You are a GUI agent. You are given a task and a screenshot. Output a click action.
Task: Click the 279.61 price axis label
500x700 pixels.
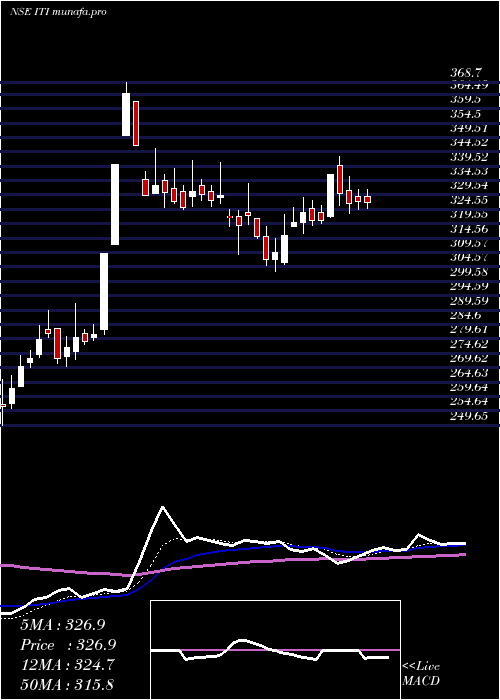pos(468,329)
